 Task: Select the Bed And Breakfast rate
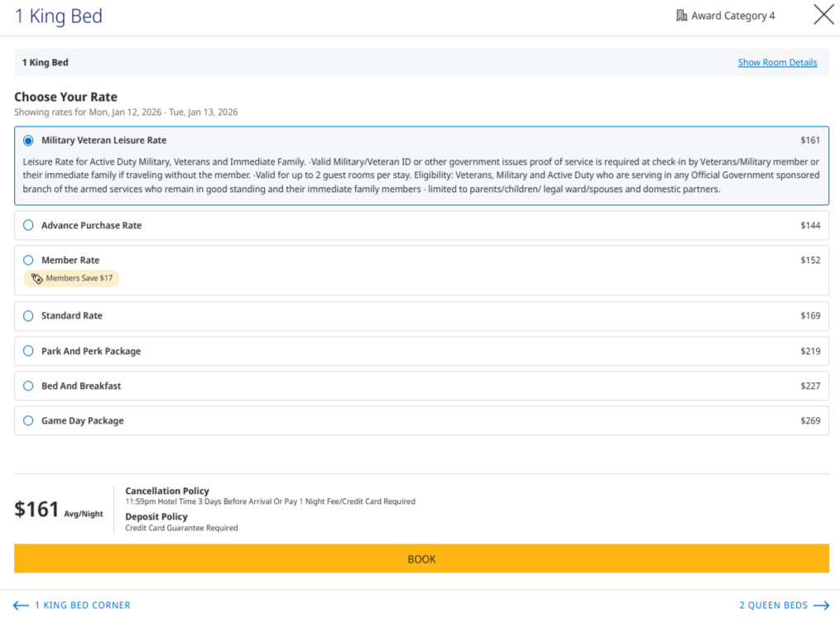[28, 386]
